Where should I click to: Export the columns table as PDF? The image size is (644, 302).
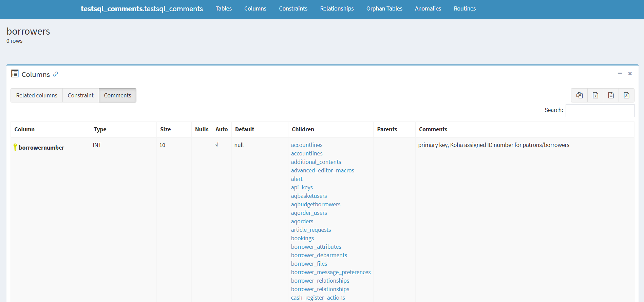[626, 95]
